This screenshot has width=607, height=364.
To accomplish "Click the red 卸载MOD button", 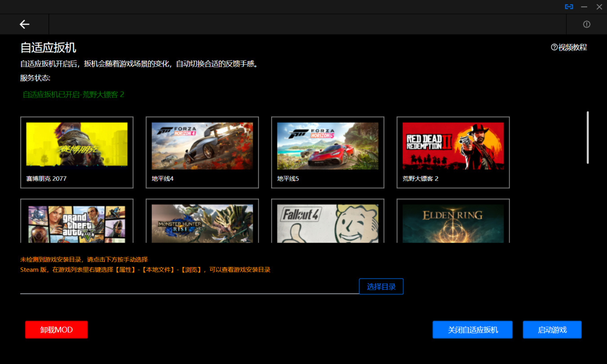I will [57, 330].
